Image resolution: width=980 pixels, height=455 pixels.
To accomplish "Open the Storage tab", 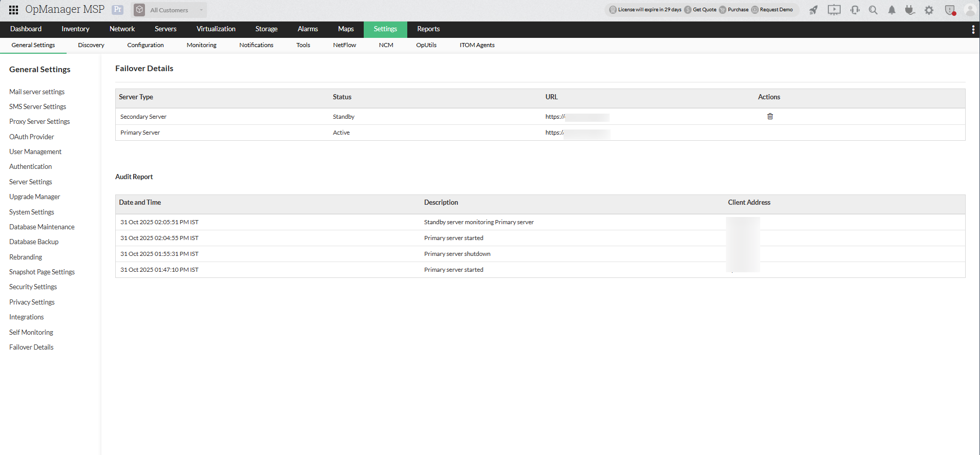I will (266, 29).
